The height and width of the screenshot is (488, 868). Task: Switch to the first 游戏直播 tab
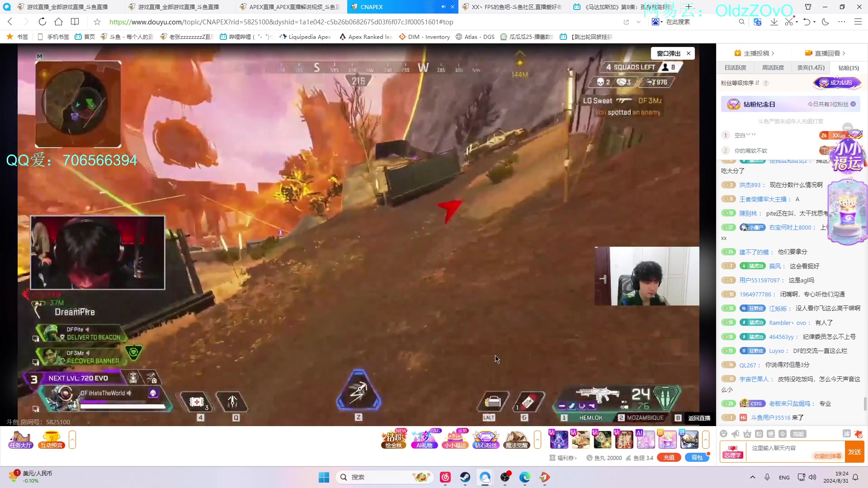[x=68, y=7]
